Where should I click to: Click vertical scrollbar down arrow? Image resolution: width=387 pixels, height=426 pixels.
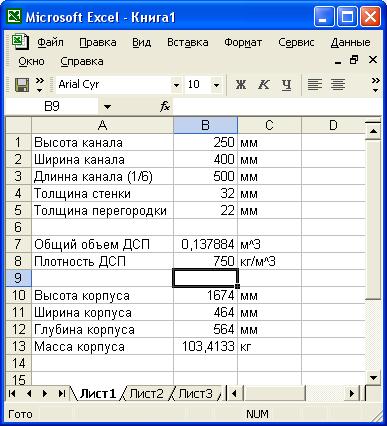(373, 378)
